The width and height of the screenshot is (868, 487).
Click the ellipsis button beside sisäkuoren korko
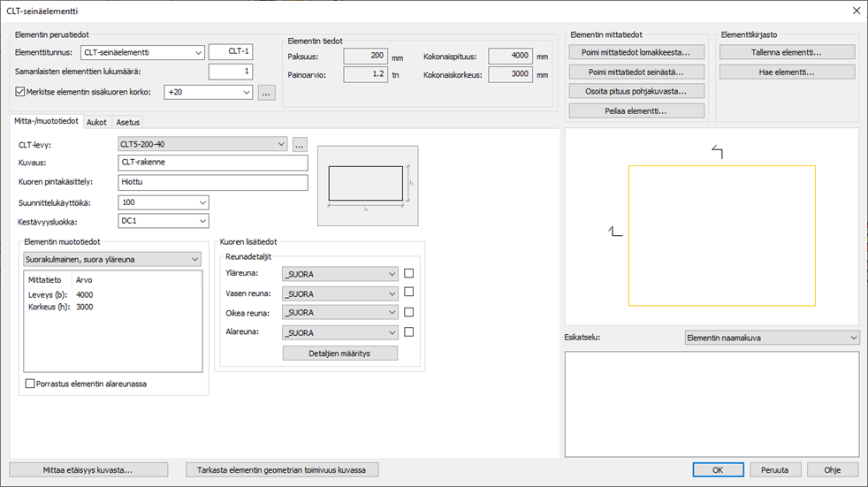point(267,92)
